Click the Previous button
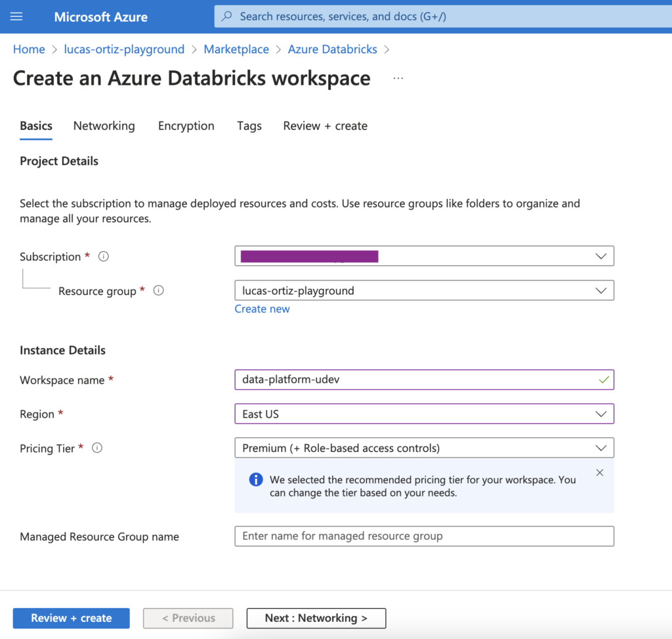 pos(188,618)
